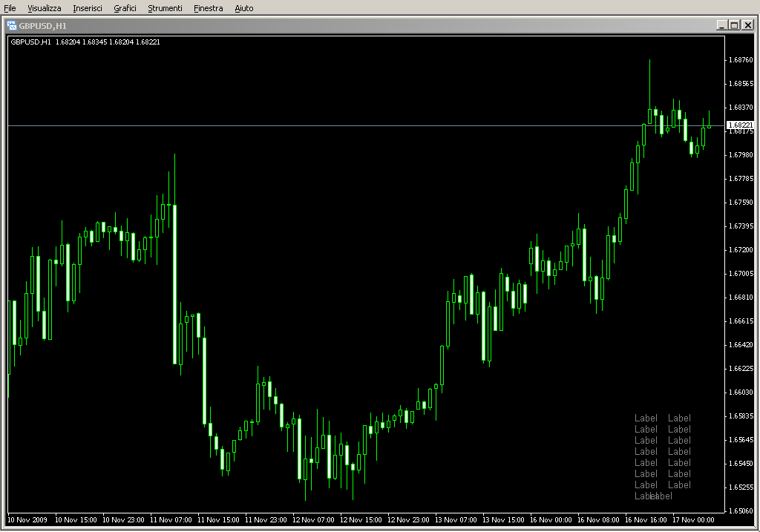Click the 1.67785 price axis label

[741, 179]
